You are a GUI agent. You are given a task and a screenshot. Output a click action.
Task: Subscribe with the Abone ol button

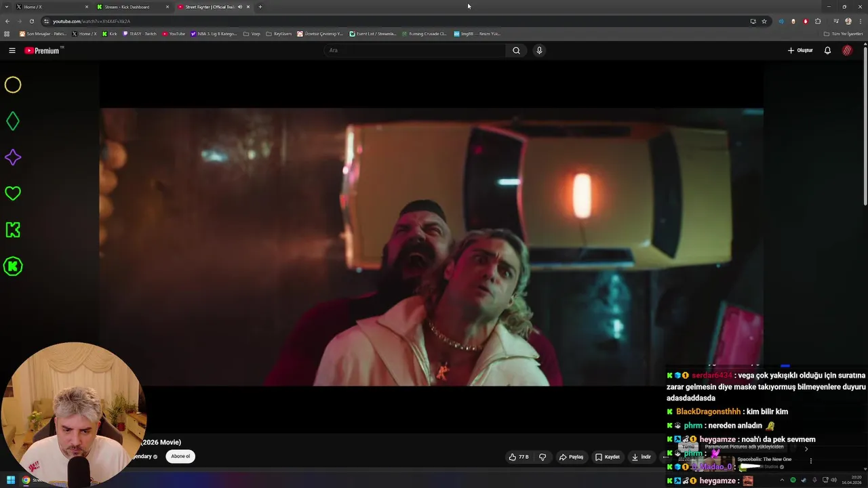click(180, 456)
